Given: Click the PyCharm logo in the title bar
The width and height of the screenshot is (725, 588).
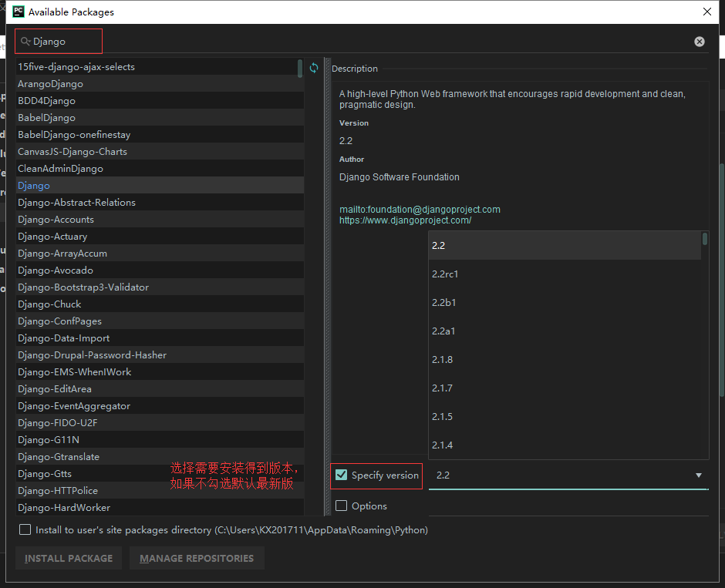Looking at the screenshot, I should point(19,12).
